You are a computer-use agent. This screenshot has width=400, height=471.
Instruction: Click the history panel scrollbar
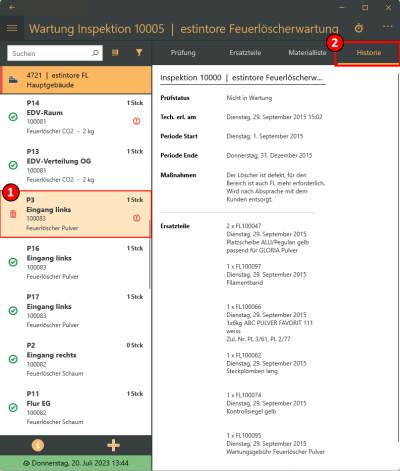[x=398, y=257]
